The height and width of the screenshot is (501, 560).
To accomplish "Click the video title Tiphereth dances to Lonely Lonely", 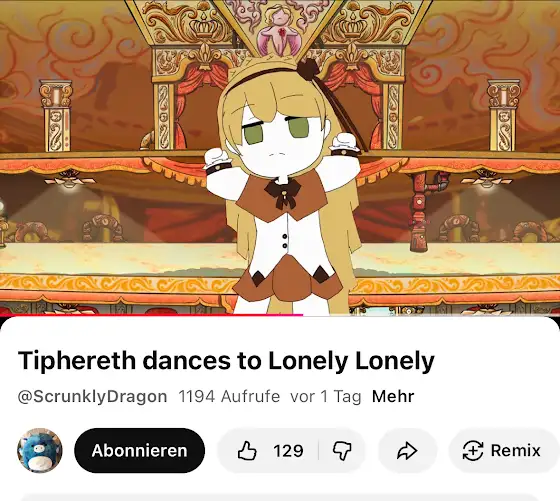I will pyautogui.click(x=226, y=361).
